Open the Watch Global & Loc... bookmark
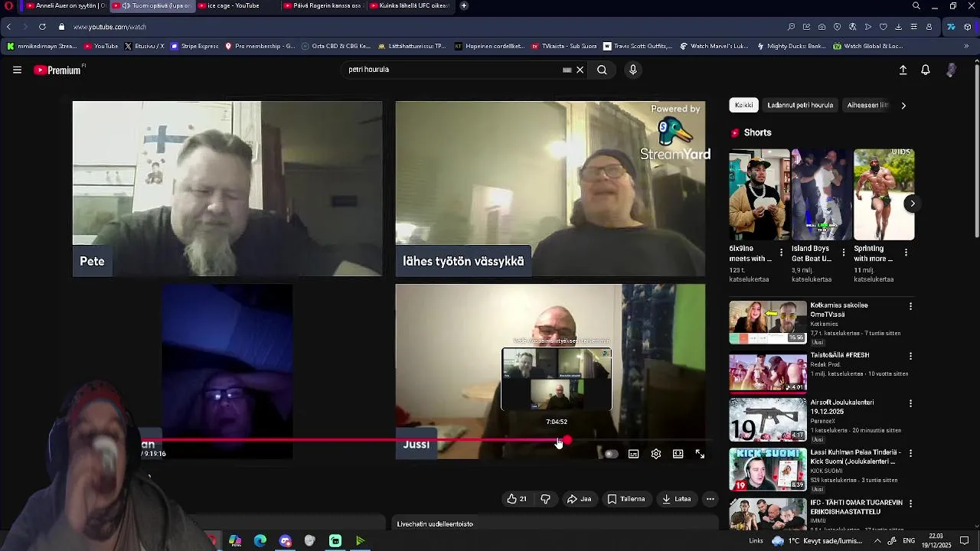This screenshot has width=980, height=551. click(868, 46)
